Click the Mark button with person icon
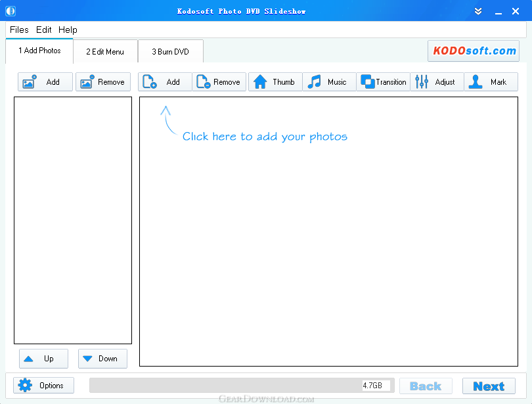 [491, 81]
